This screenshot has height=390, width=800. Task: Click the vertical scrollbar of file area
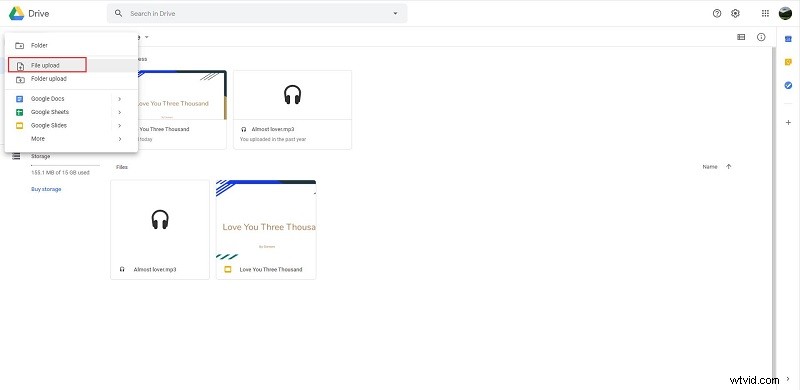(x=774, y=214)
